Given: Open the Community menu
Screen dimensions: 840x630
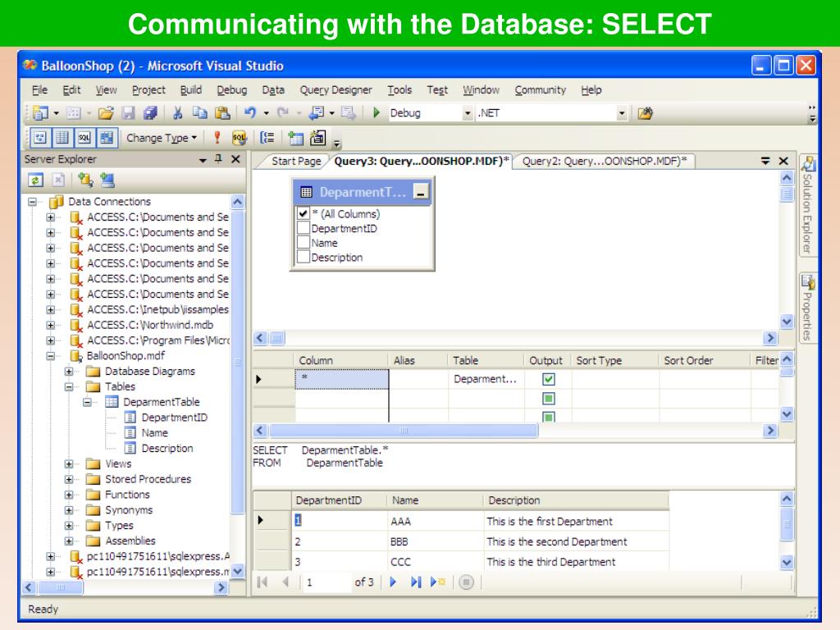Looking at the screenshot, I should click(540, 90).
